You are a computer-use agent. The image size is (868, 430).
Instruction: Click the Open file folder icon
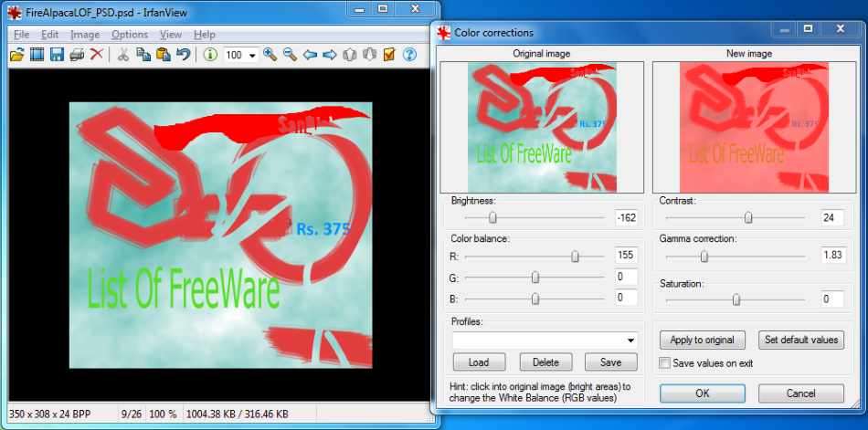pos(17,54)
